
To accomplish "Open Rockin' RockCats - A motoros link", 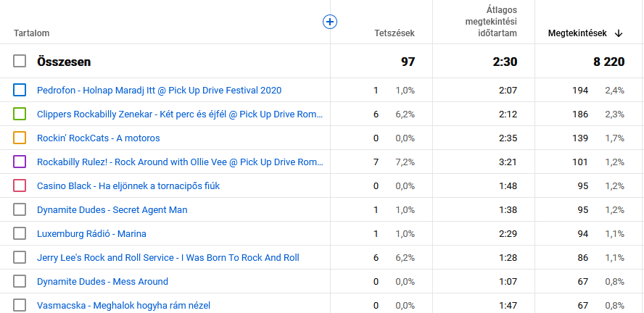I will tap(98, 138).
